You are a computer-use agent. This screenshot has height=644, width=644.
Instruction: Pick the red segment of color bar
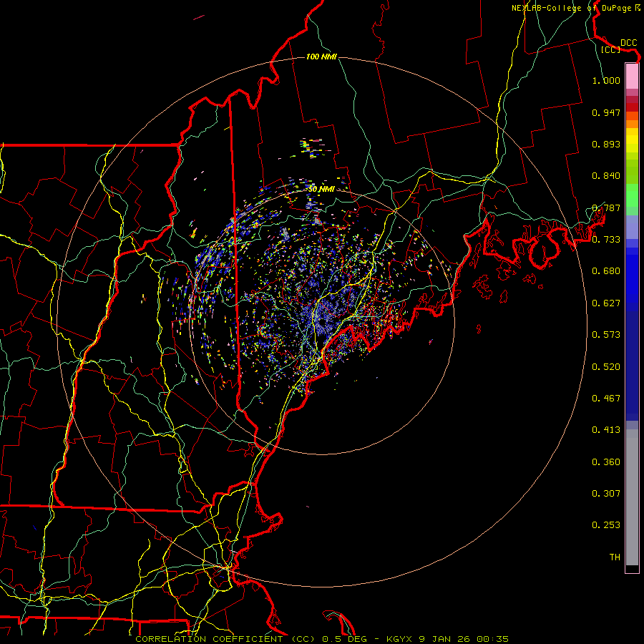click(x=632, y=107)
